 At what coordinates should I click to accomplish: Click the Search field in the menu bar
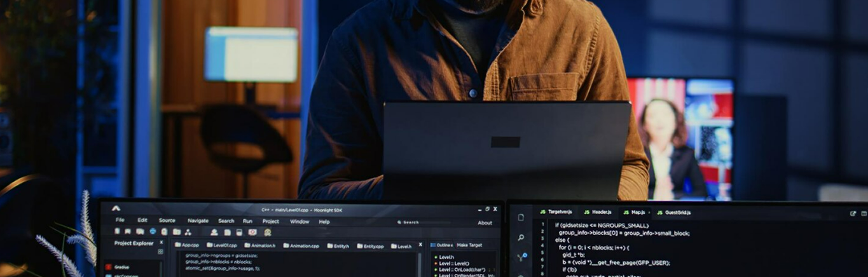[x=424, y=222]
